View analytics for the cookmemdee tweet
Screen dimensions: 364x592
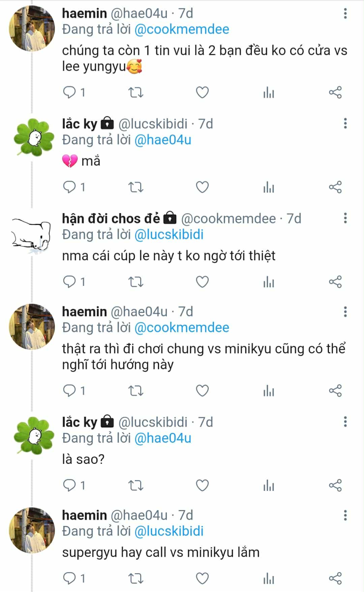tap(269, 282)
